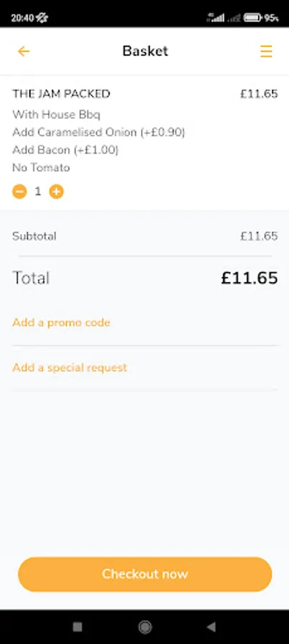Tap the back arrow icon
This screenshot has height=644, width=289.
pyautogui.click(x=24, y=52)
